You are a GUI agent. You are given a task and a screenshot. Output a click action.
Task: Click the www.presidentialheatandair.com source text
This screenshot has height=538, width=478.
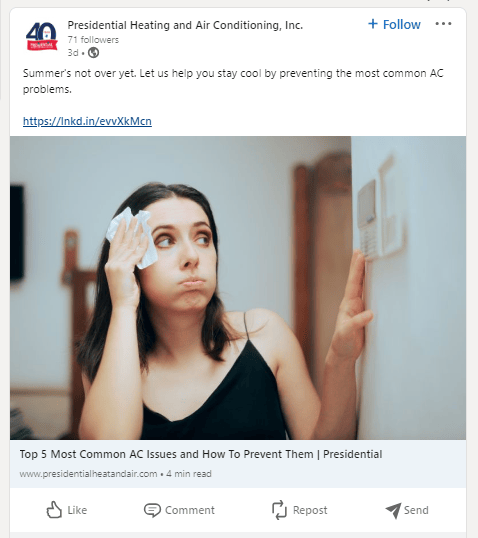coord(88,474)
